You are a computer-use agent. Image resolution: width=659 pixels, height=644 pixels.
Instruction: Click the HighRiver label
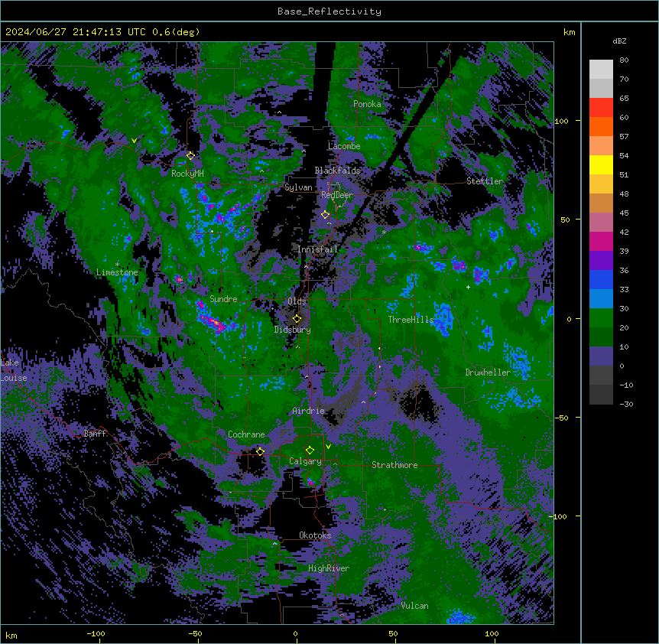pyautogui.click(x=328, y=568)
